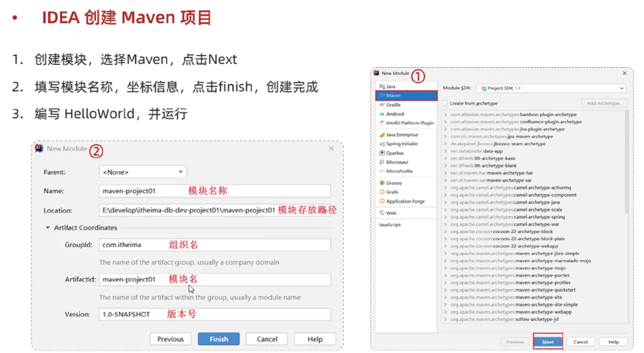The image size is (644, 353).
Task: Expand jira-plugin-archetype entry
Action: [446, 129]
